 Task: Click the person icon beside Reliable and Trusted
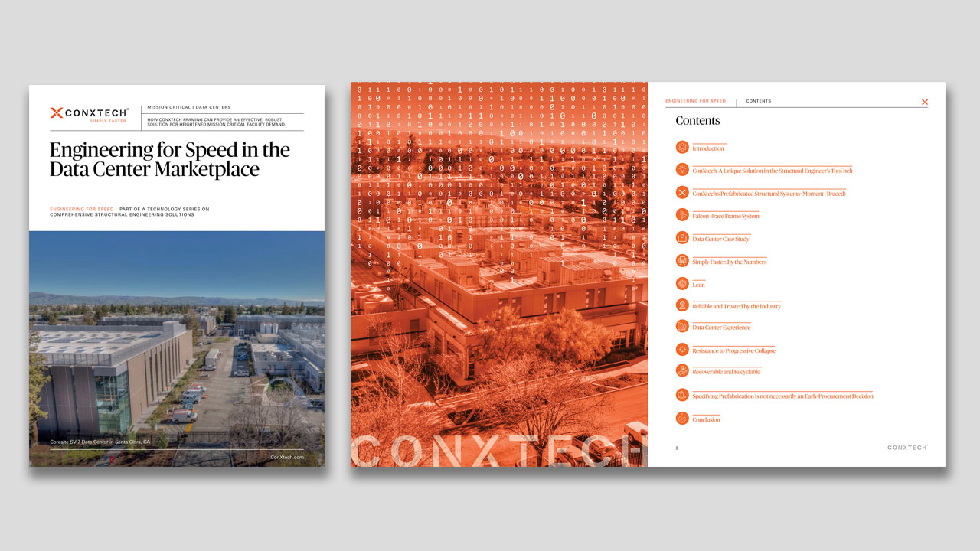pos(682,305)
